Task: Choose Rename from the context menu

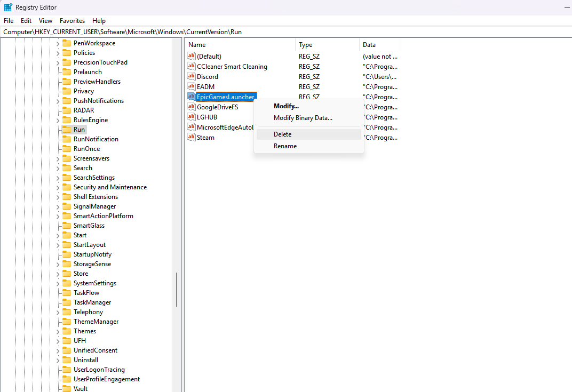Action: pos(308,146)
